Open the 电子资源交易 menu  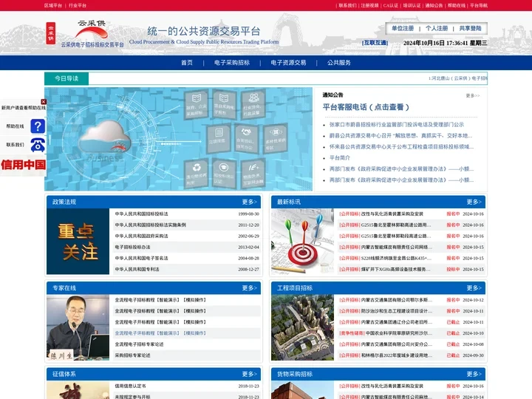[x=288, y=63]
